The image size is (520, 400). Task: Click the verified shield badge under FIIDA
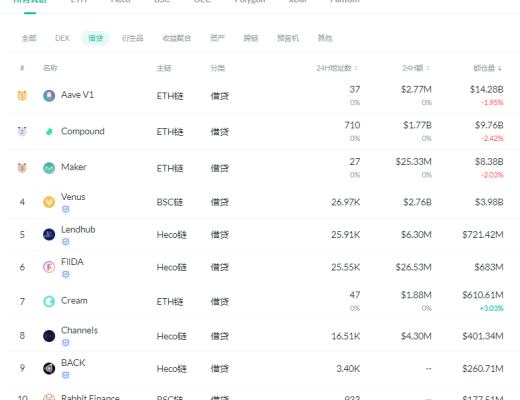[x=66, y=274]
